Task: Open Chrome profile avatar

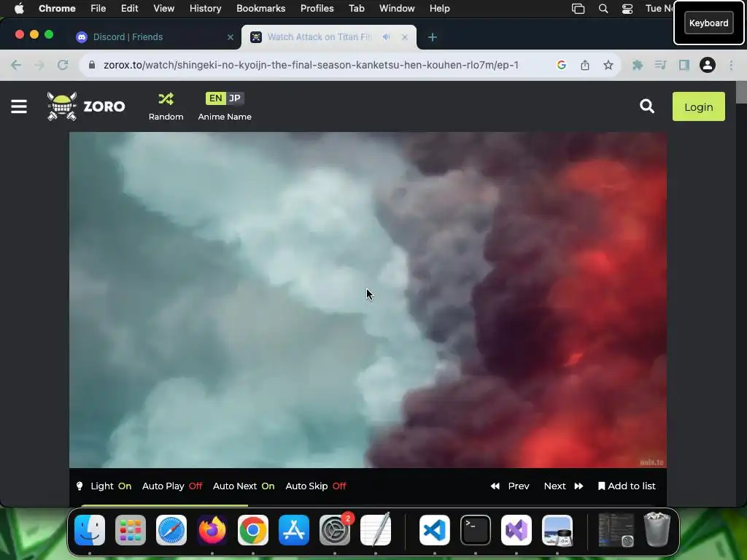Action: pos(708,65)
